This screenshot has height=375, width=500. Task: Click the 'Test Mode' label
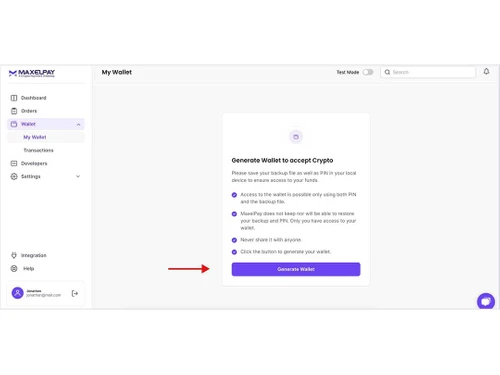point(348,72)
